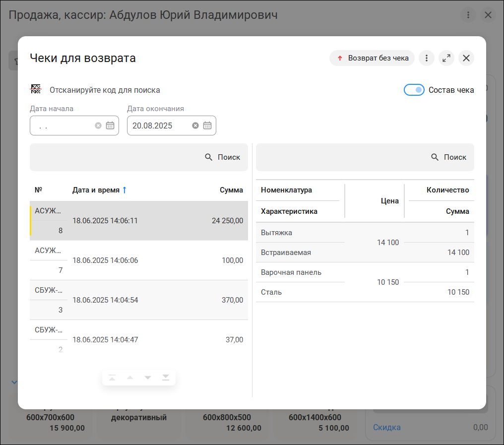Select receipt from 18.06.2025 14:06:06

(139, 260)
